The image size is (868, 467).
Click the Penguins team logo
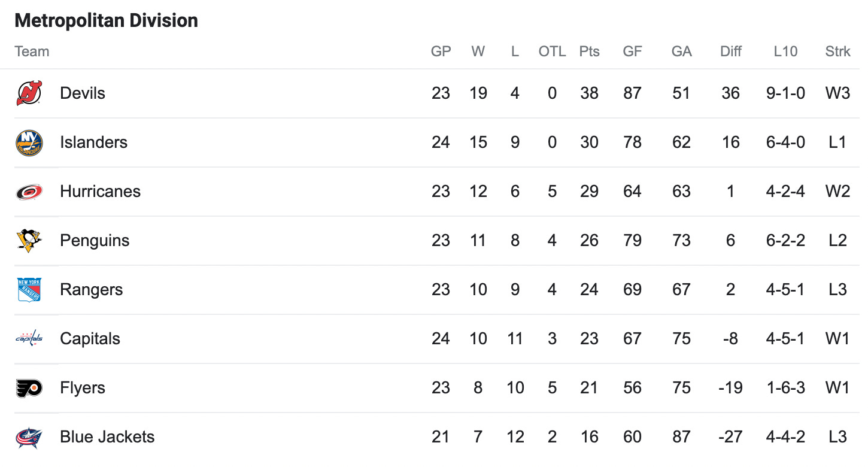tap(29, 241)
